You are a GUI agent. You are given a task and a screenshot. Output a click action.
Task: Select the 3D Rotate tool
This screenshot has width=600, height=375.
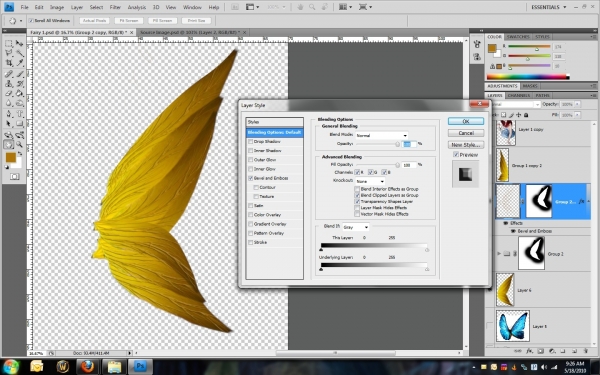tap(8, 135)
